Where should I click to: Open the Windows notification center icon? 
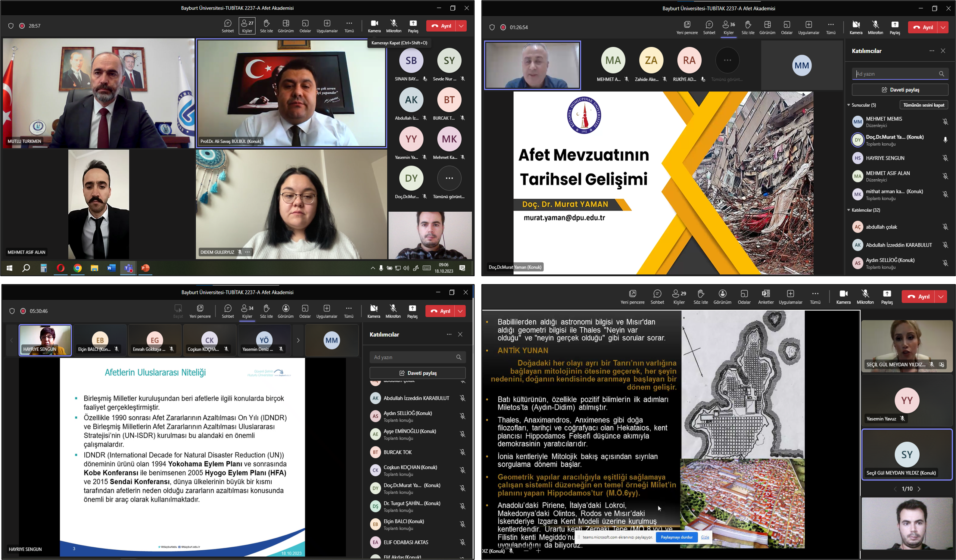coord(462,268)
